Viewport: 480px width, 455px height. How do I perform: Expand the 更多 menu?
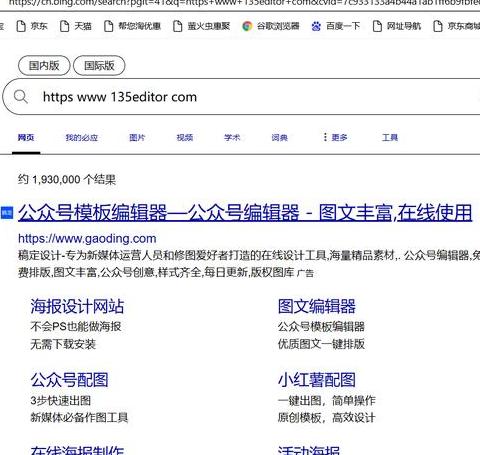(x=335, y=137)
